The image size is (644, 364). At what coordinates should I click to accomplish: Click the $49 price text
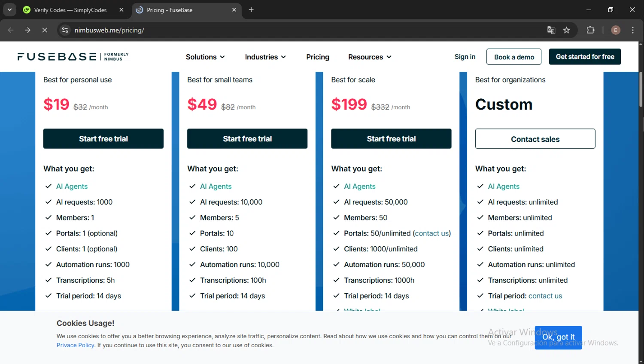pyautogui.click(x=202, y=104)
